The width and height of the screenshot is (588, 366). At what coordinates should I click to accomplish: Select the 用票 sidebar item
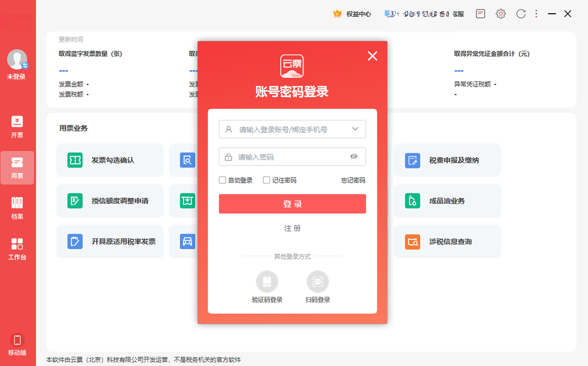point(17,167)
